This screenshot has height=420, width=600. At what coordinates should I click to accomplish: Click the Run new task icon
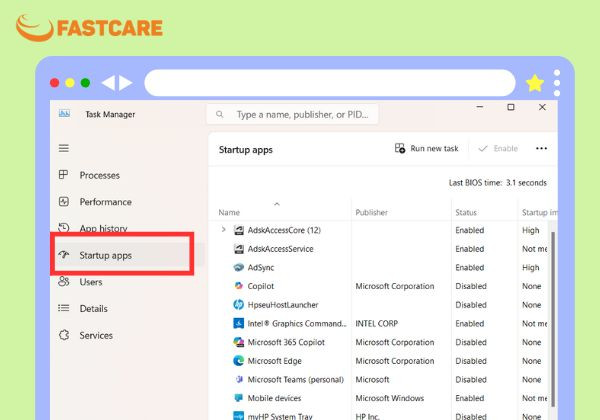(399, 148)
